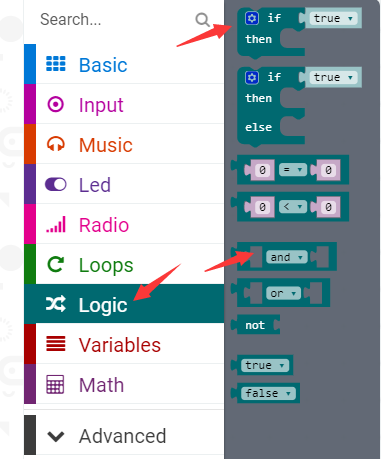Select the Logic category

coord(124,304)
